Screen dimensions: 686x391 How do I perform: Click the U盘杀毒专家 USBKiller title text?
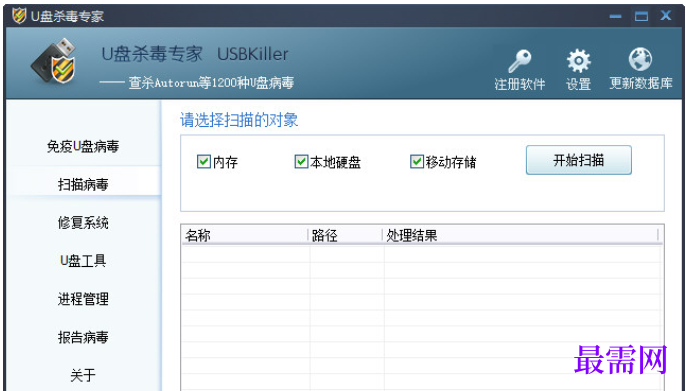[x=195, y=54]
